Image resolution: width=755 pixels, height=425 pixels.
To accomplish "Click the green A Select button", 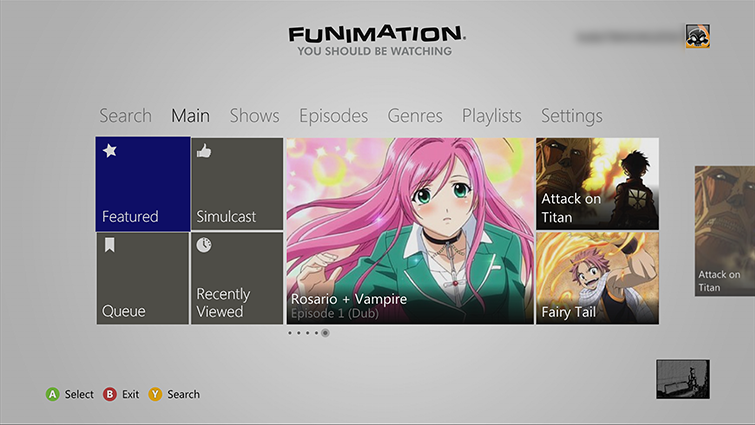I will tap(52, 394).
